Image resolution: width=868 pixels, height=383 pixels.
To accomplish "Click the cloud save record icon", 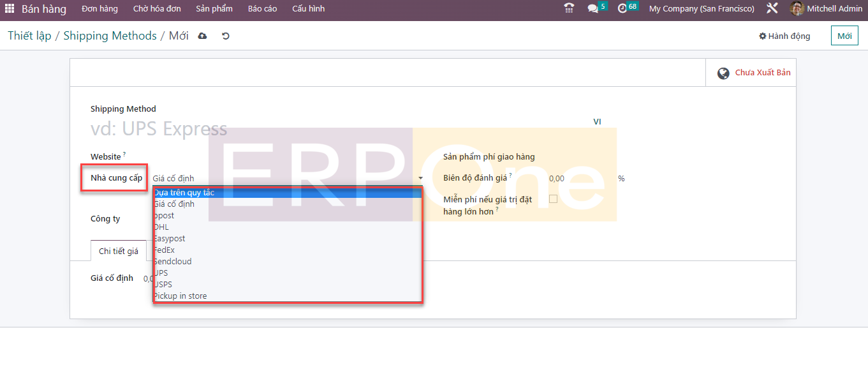I will pos(203,36).
